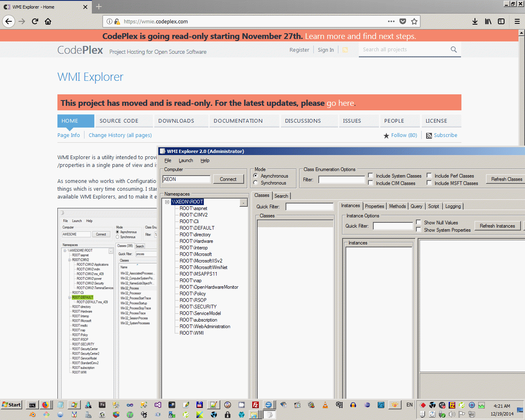Screen dimensions: 525x420
Task: Click the page scrollbar up arrow
Action: coord(522,32)
